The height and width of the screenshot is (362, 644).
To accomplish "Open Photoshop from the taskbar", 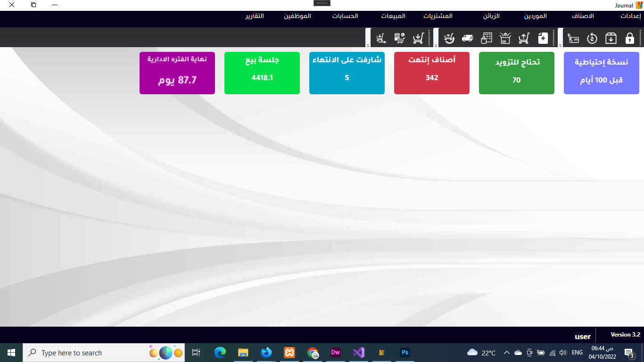I will (405, 353).
